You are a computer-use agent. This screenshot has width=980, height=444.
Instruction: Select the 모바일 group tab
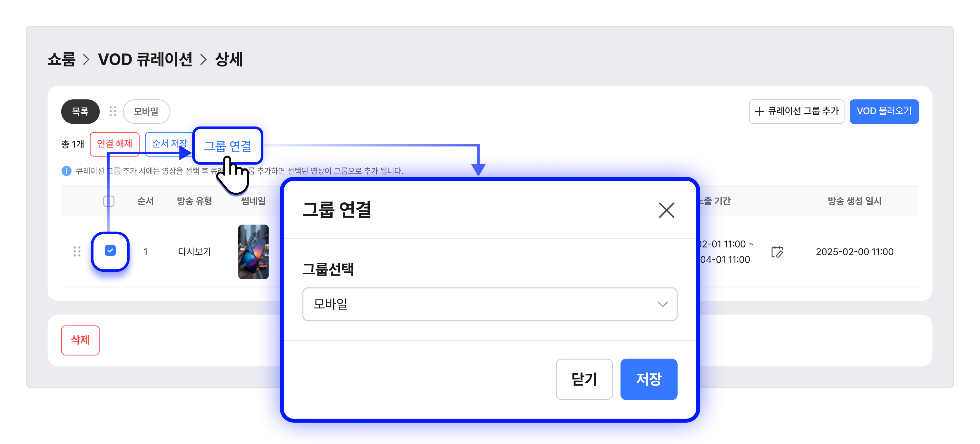pyautogui.click(x=146, y=111)
